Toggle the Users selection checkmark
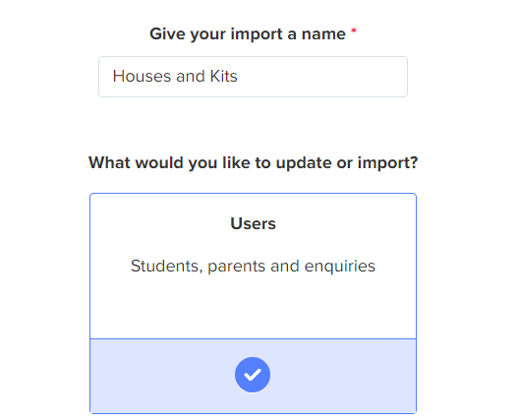Screen dimensions: 518x420 click(x=253, y=375)
